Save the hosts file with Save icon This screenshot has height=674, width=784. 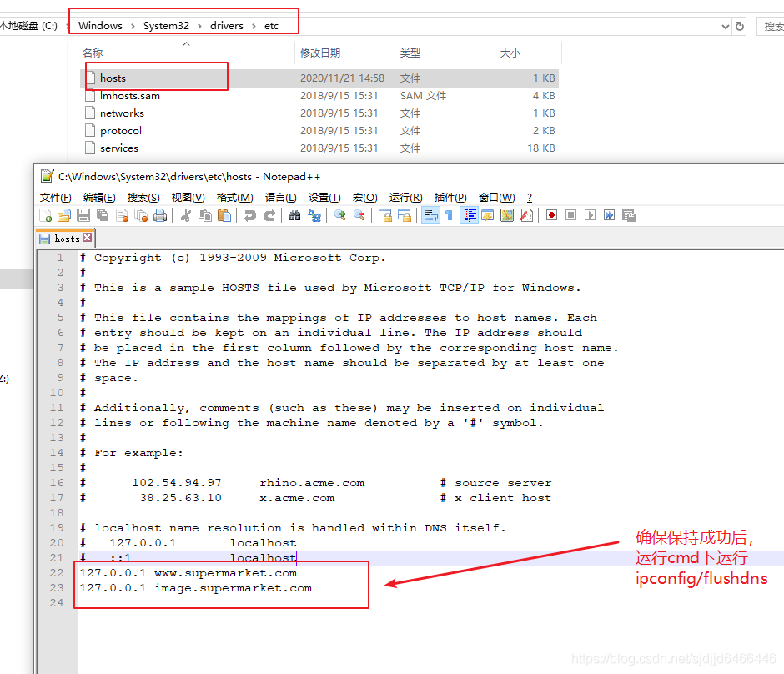(83, 215)
